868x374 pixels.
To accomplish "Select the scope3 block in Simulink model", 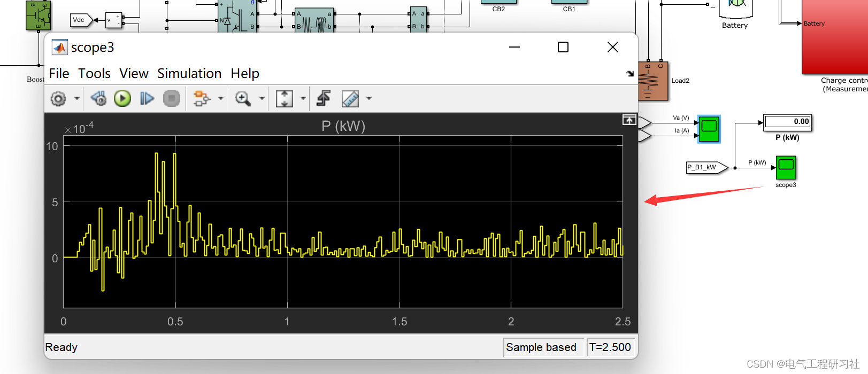I will (786, 168).
